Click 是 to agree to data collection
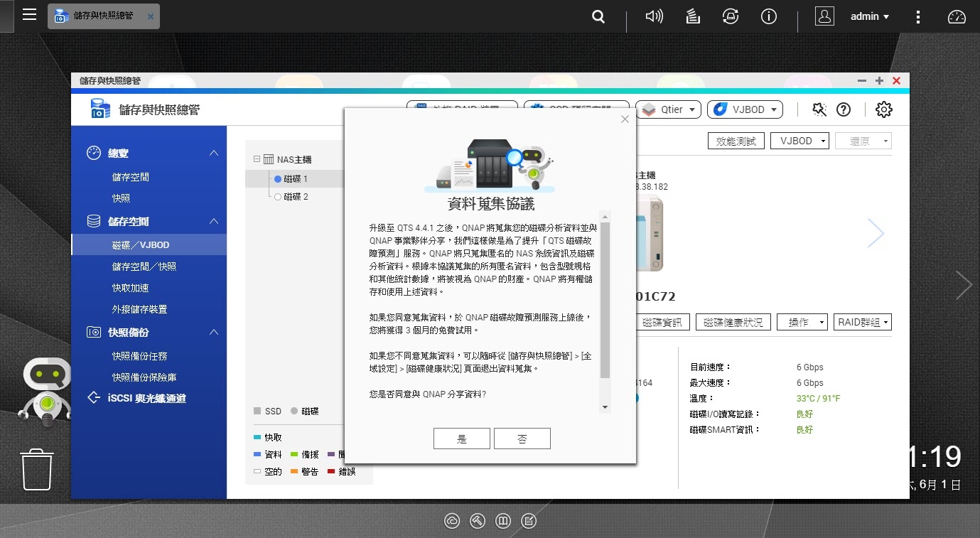This screenshot has width=980, height=538. tap(462, 439)
